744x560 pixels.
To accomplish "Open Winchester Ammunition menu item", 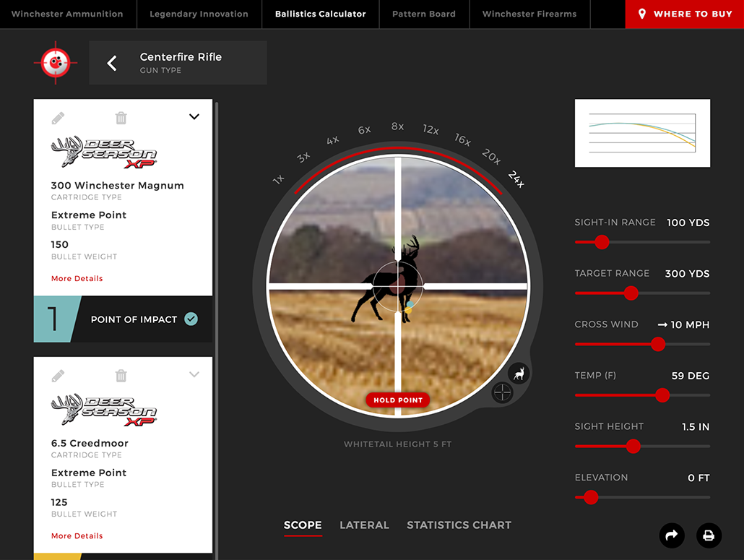I will pyautogui.click(x=67, y=14).
